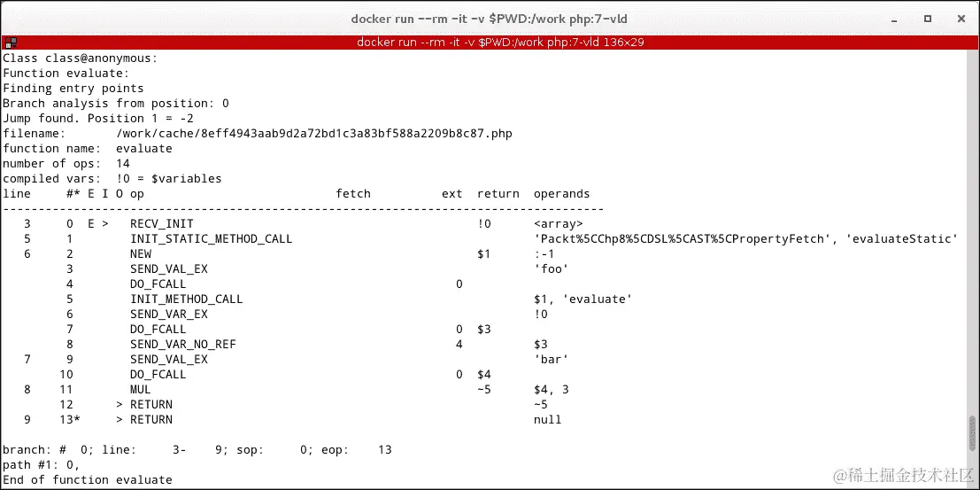Click the 'ext' column header
Image resolution: width=980 pixels, height=490 pixels.
451,193
